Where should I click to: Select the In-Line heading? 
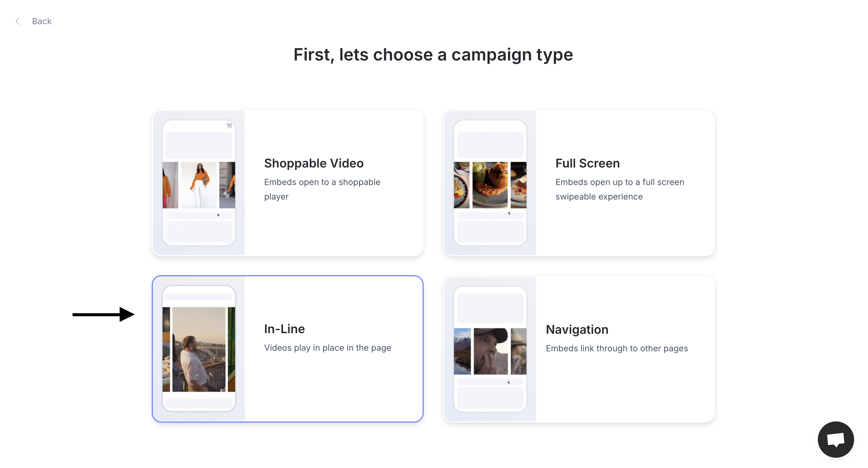pos(284,329)
